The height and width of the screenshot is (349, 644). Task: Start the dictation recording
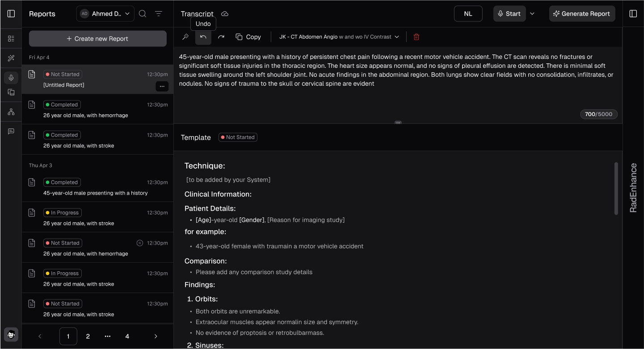(509, 14)
